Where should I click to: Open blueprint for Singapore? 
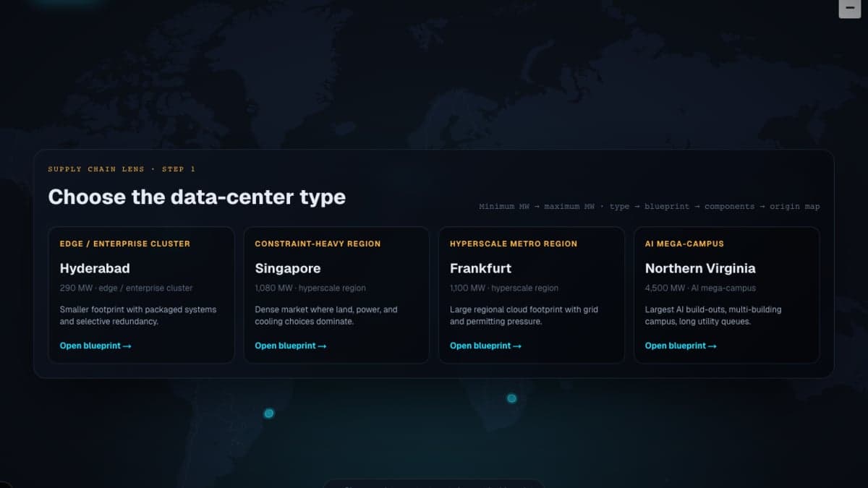[x=291, y=346]
